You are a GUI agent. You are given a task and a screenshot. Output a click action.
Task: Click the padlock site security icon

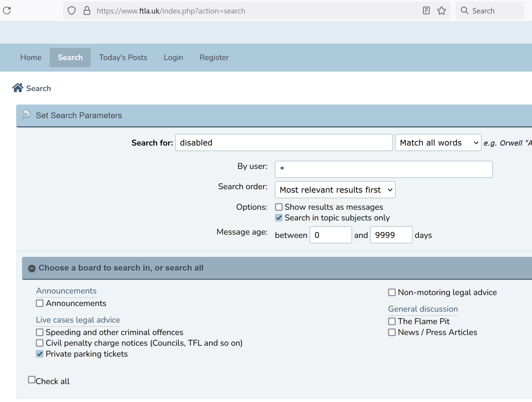pos(87,11)
